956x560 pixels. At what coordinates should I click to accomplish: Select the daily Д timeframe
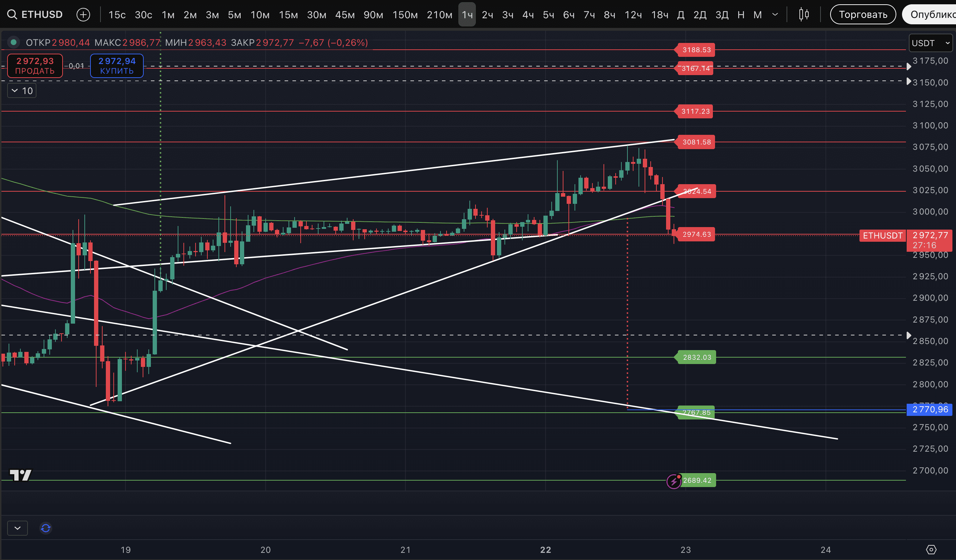pos(681,15)
